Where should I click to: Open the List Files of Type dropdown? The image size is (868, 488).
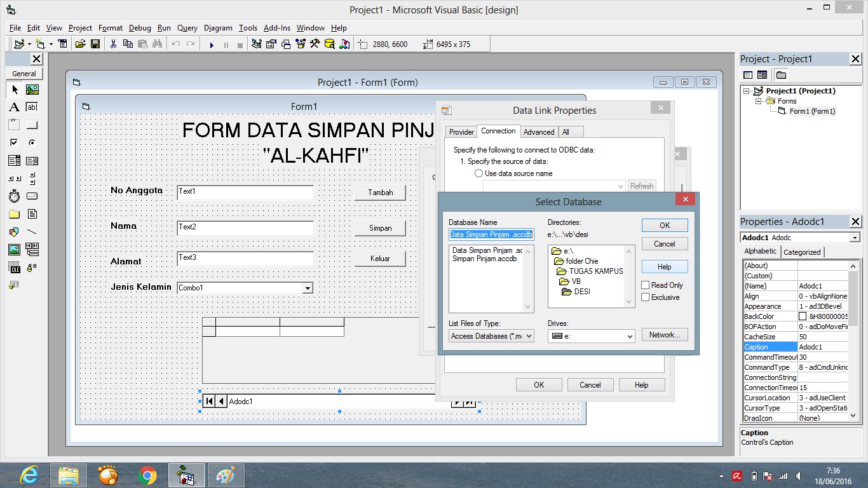[x=529, y=337]
